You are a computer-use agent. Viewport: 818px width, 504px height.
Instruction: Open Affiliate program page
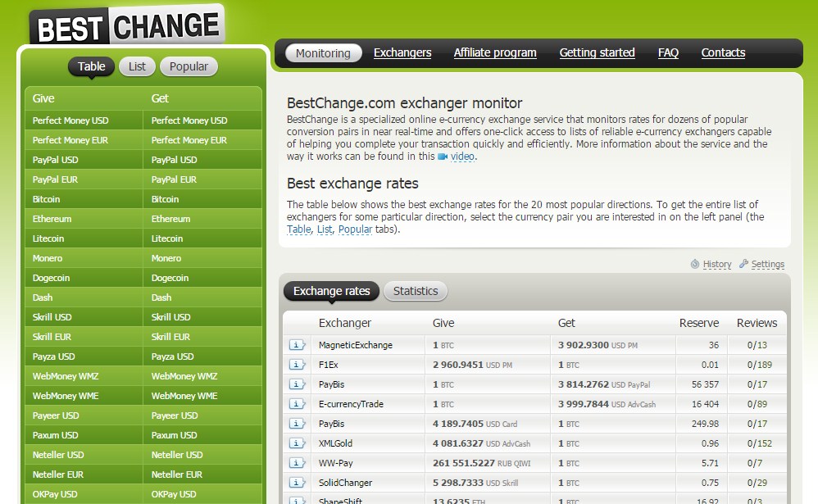495,52
